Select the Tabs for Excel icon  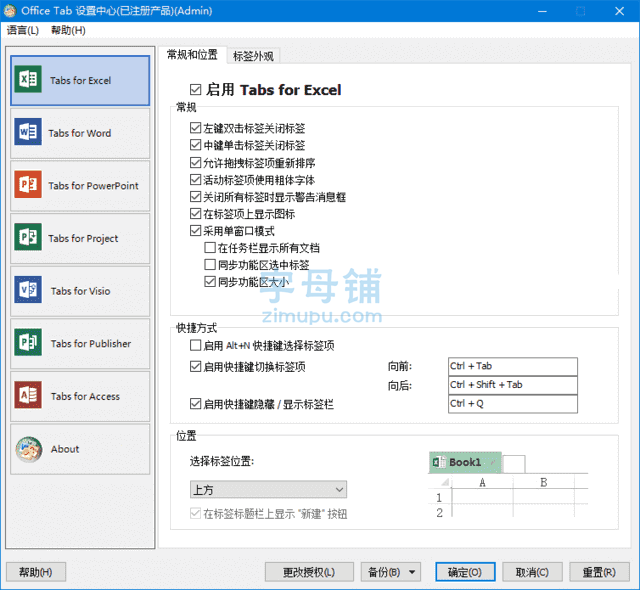28,79
